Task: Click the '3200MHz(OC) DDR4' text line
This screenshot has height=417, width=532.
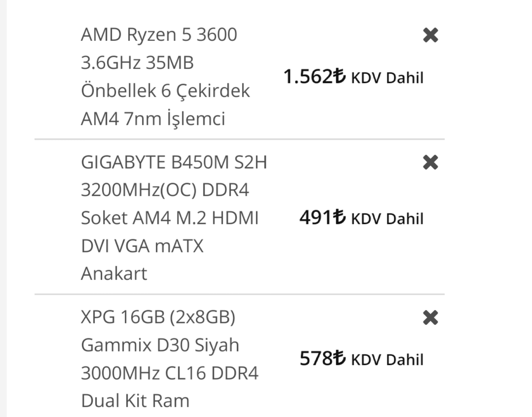Action: 165,190
